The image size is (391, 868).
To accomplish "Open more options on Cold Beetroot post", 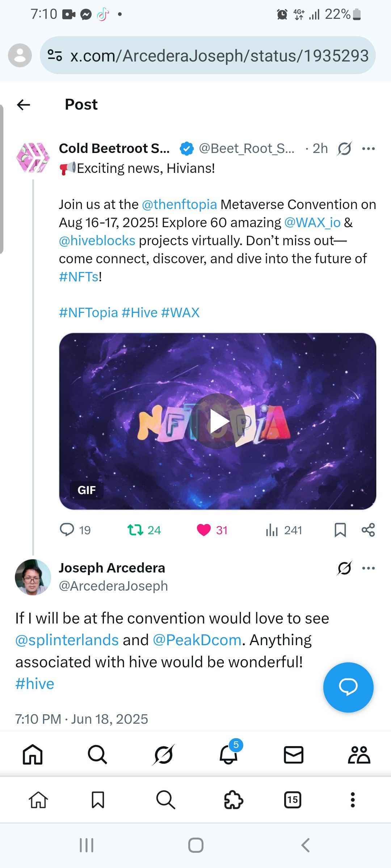I will [369, 149].
